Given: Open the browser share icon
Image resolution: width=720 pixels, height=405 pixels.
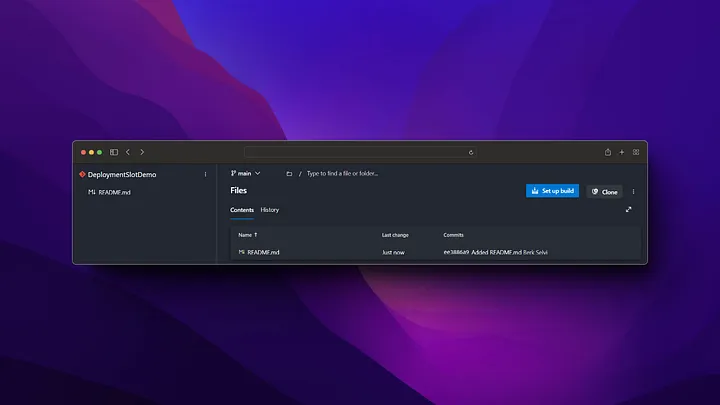Looking at the screenshot, I should click(608, 152).
